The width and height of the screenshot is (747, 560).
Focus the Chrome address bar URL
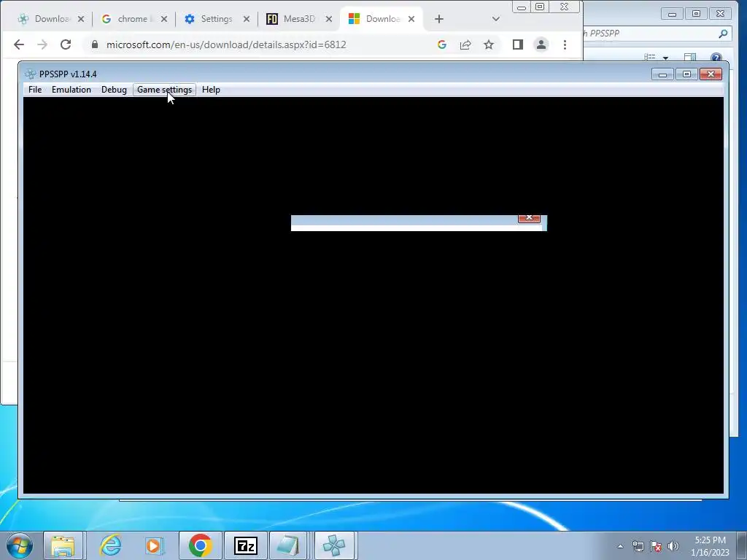click(x=226, y=44)
